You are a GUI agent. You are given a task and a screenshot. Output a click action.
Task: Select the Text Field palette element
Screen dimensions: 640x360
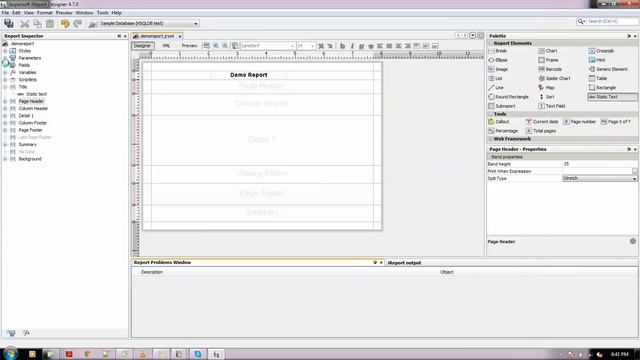pyautogui.click(x=552, y=106)
